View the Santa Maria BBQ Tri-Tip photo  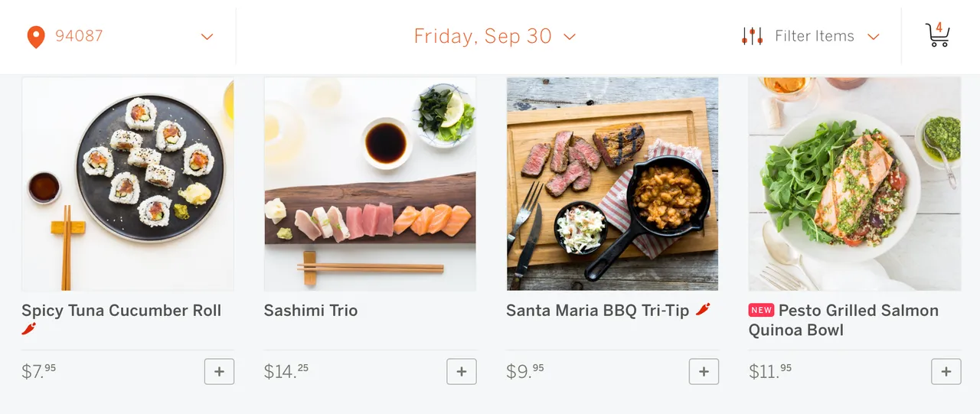coord(612,184)
